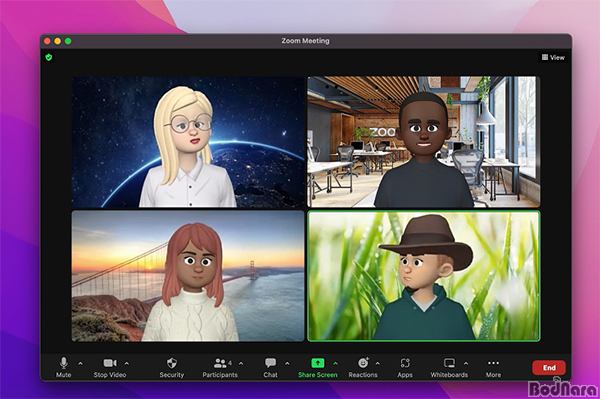Open Reactions emoji picker
The height and width of the screenshot is (399, 600).
[363, 367]
